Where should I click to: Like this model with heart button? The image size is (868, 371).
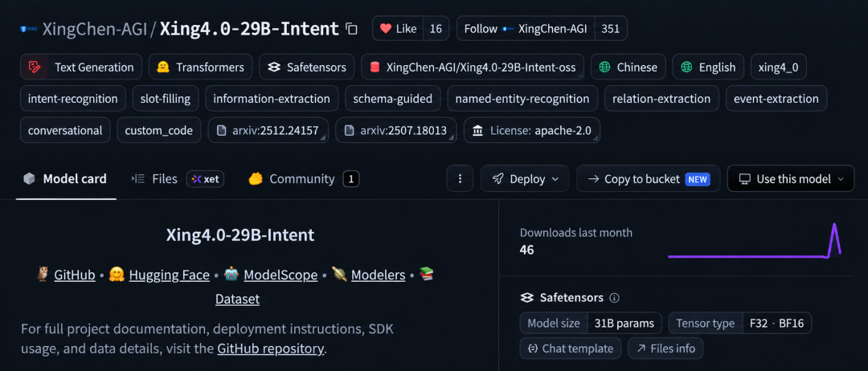click(x=398, y=29)
